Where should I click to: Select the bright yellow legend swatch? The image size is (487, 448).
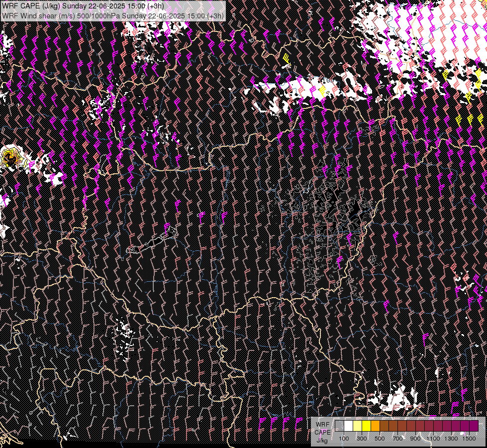(366, 426)
